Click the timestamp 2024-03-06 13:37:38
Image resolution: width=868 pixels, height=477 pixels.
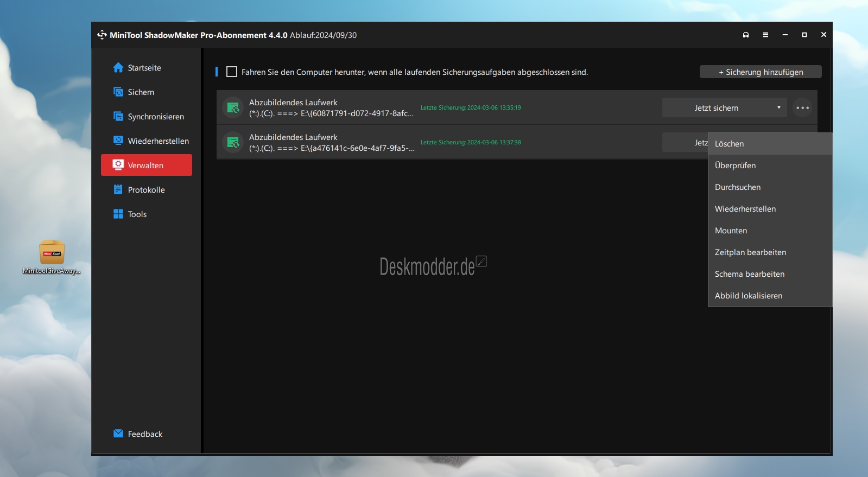[494, 142]
